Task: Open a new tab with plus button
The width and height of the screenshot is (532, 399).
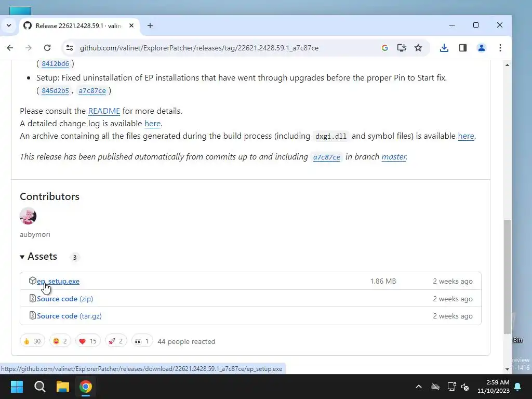Action: [x=150, y=26]
